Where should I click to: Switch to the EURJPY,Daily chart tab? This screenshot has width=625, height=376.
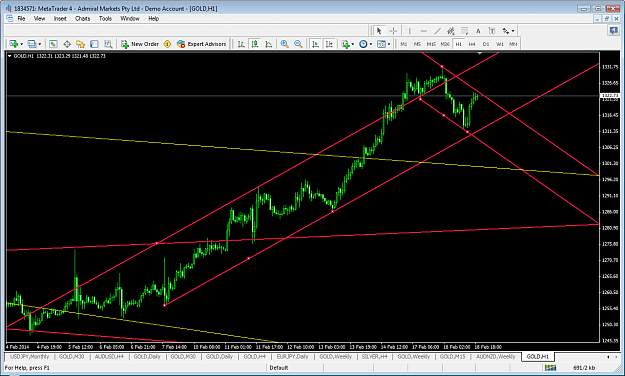293,356
